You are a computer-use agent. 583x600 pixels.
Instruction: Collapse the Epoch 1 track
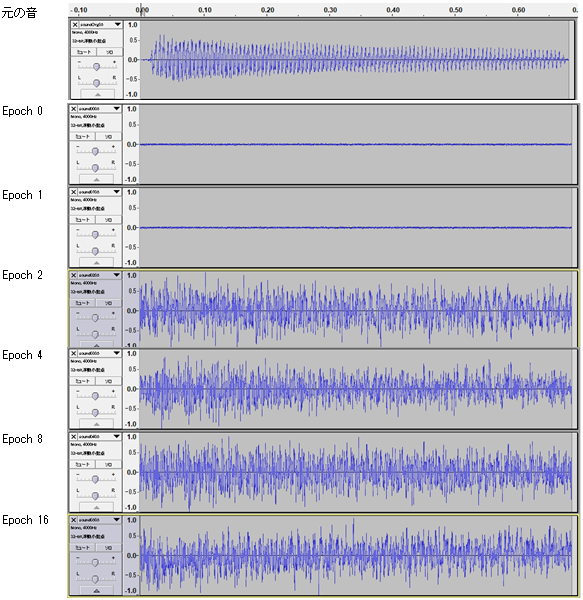[x=96, y=262]
